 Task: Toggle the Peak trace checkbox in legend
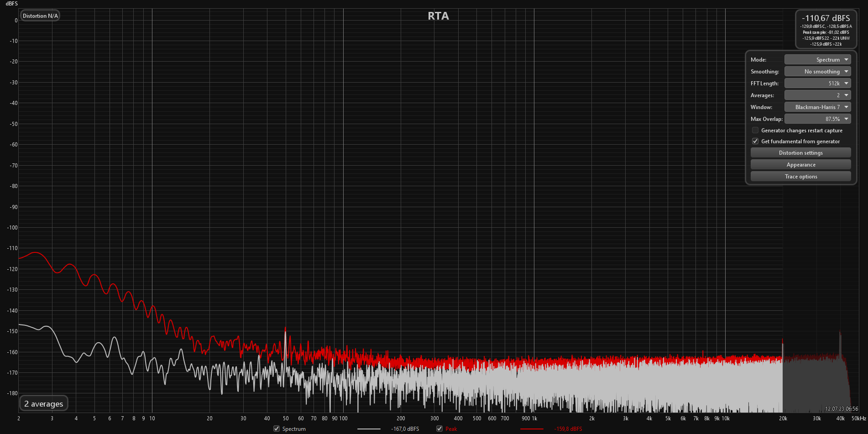[x=439, y=429]
